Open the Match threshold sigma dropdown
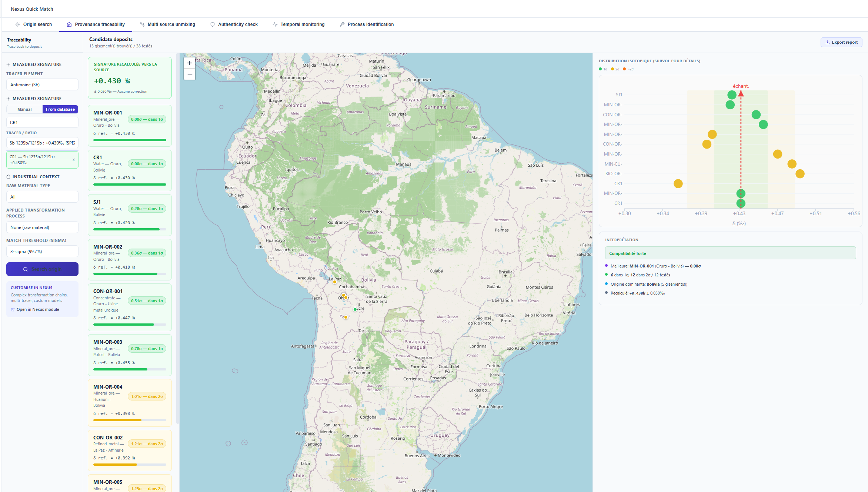 click(x=42, y=252)
